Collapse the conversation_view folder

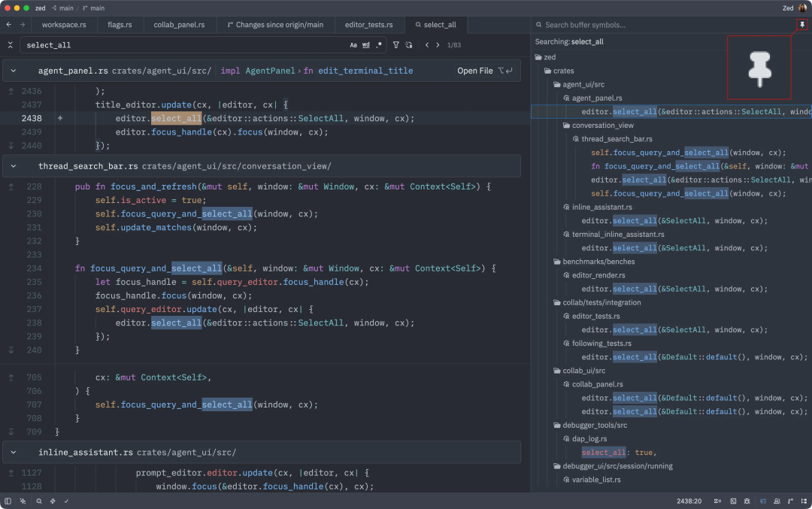pos(598,126)
